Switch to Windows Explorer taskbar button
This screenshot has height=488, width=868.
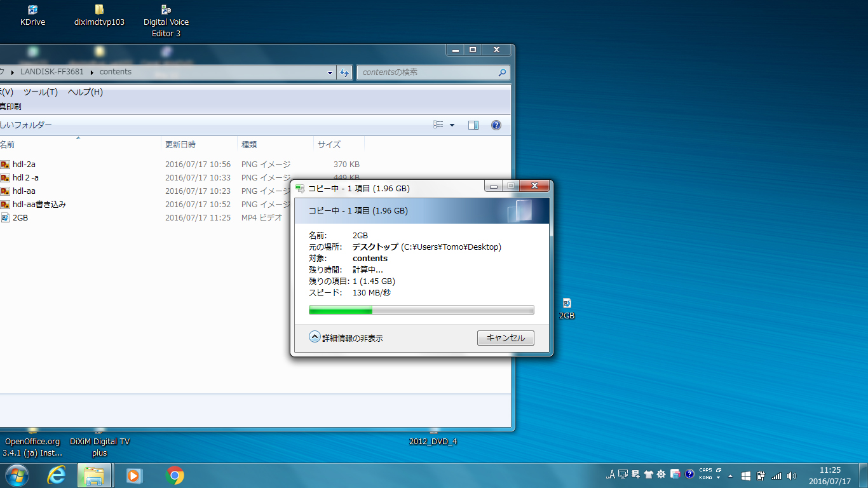coord(95,475)
